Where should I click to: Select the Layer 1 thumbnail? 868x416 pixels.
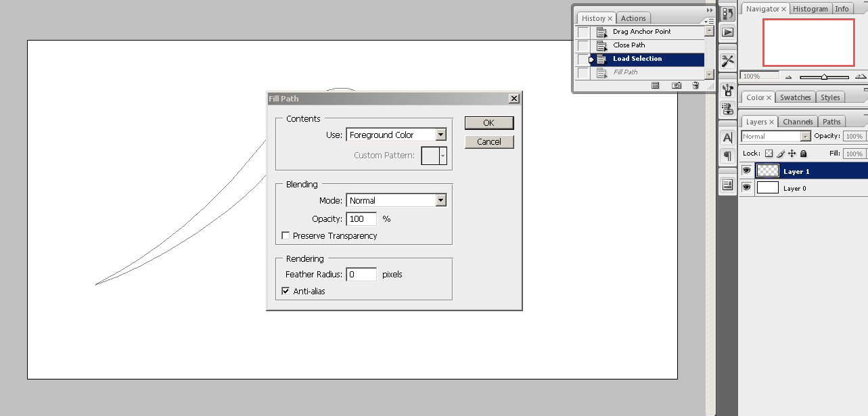click(768, 171)
